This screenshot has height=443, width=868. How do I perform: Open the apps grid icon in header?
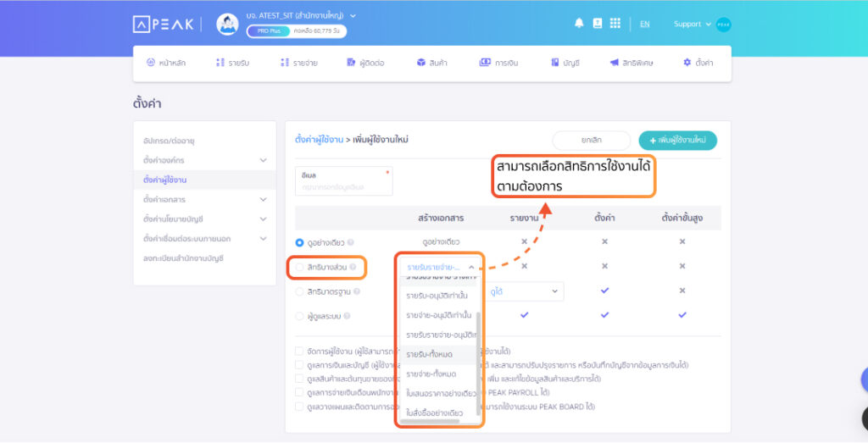(x=615, y=24)
